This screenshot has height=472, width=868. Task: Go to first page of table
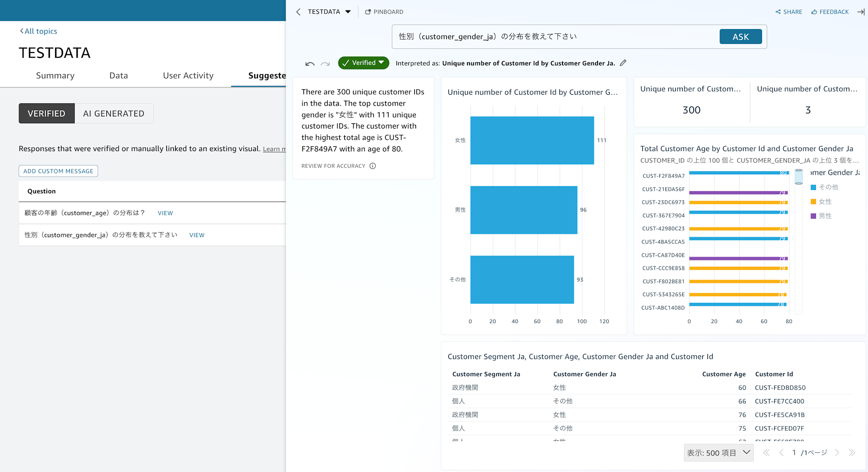click(766, 452)
